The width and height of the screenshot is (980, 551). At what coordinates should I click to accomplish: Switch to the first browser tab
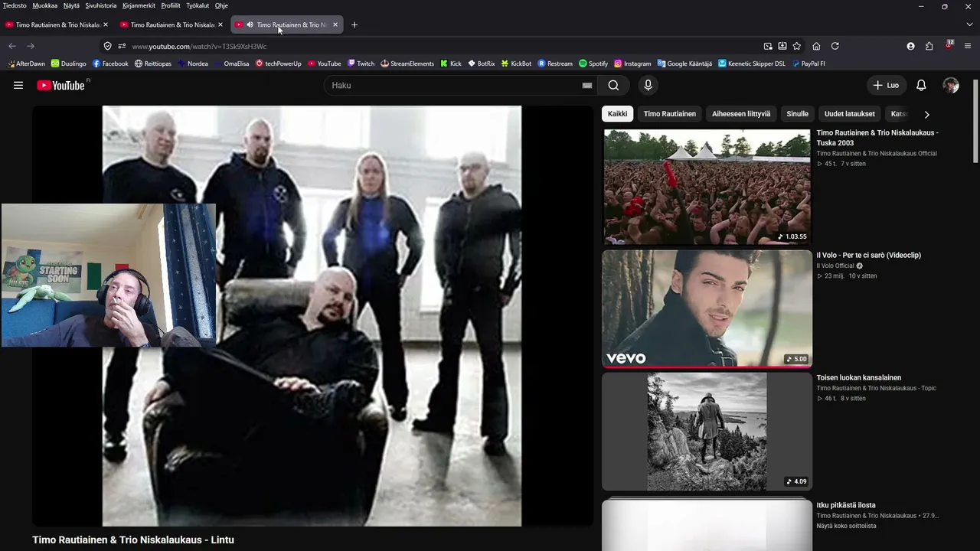[55, 24]
